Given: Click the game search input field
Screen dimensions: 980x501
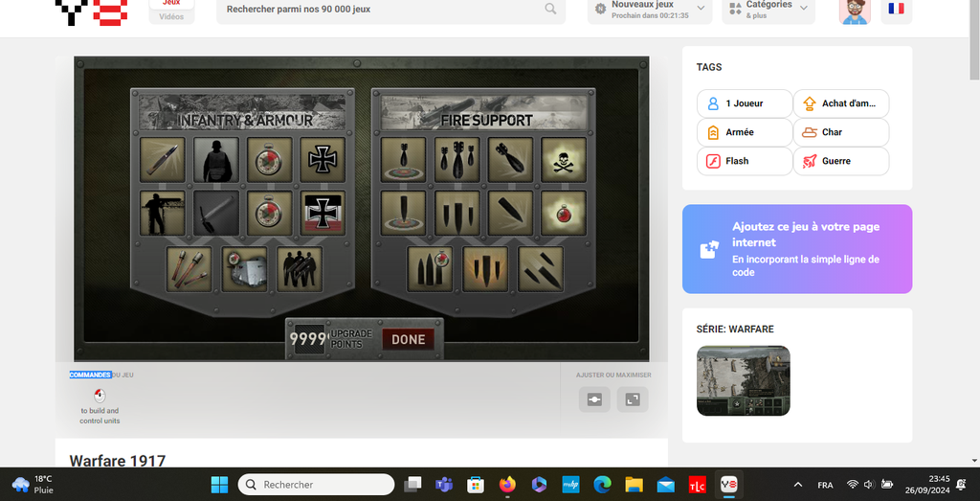Looking at the screenshot, I should tap(383, 10).
